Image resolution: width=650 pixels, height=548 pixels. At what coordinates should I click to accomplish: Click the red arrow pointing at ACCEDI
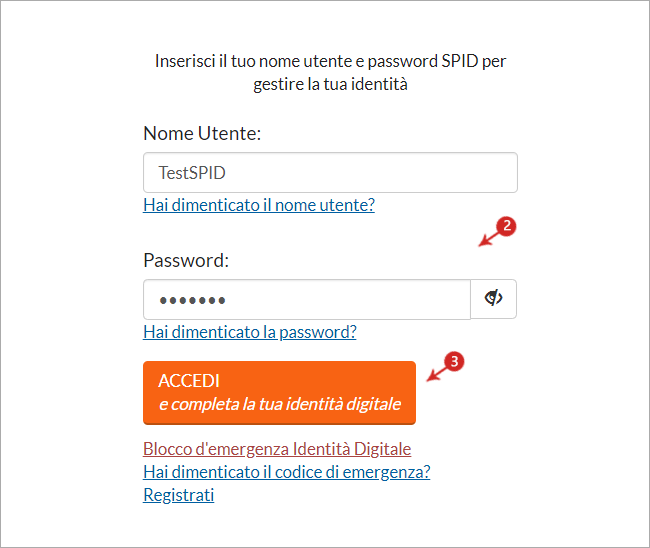436,374
